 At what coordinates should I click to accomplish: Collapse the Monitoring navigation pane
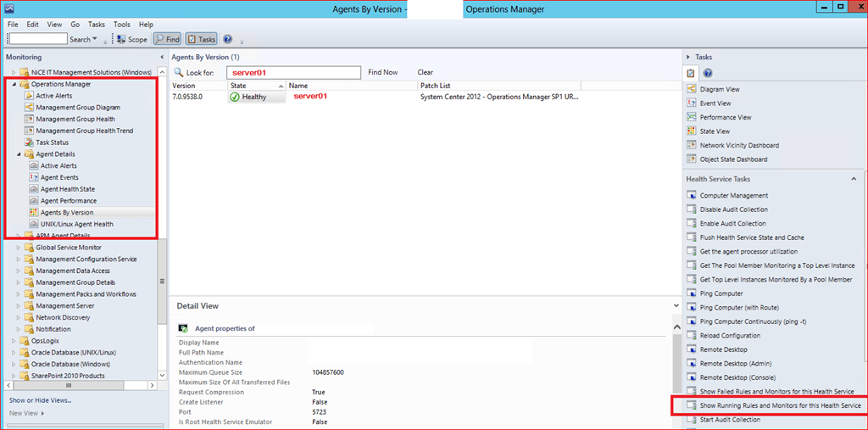[162, 57]
